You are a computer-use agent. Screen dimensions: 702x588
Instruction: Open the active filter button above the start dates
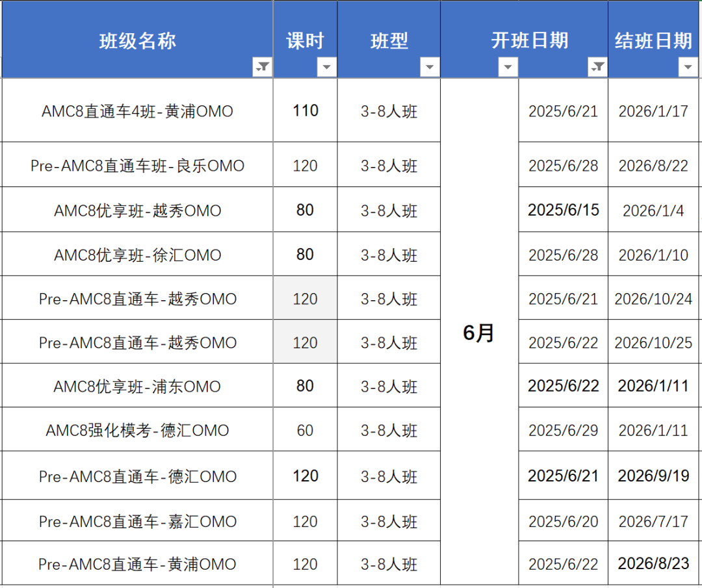[598, 67]
